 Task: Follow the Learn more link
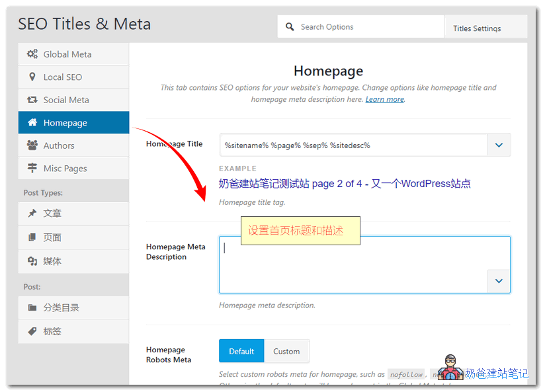384,99
